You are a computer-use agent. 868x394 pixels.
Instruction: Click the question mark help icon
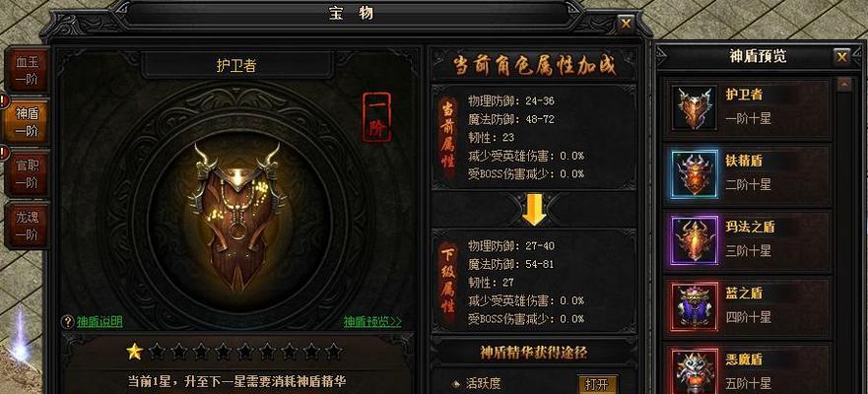coord(68,322)
